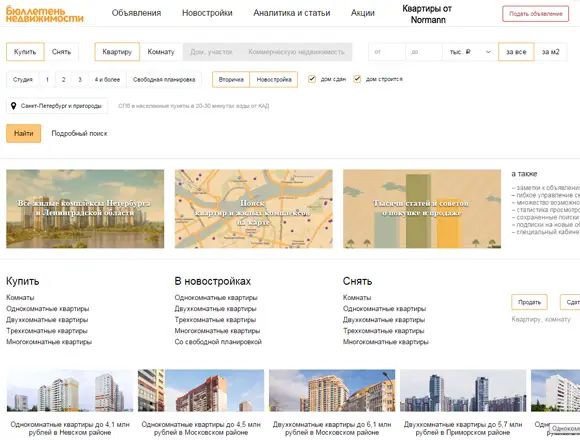The image size is (580, 440).
Task: Select the 3 rooms filter
Action: [80, 79]
